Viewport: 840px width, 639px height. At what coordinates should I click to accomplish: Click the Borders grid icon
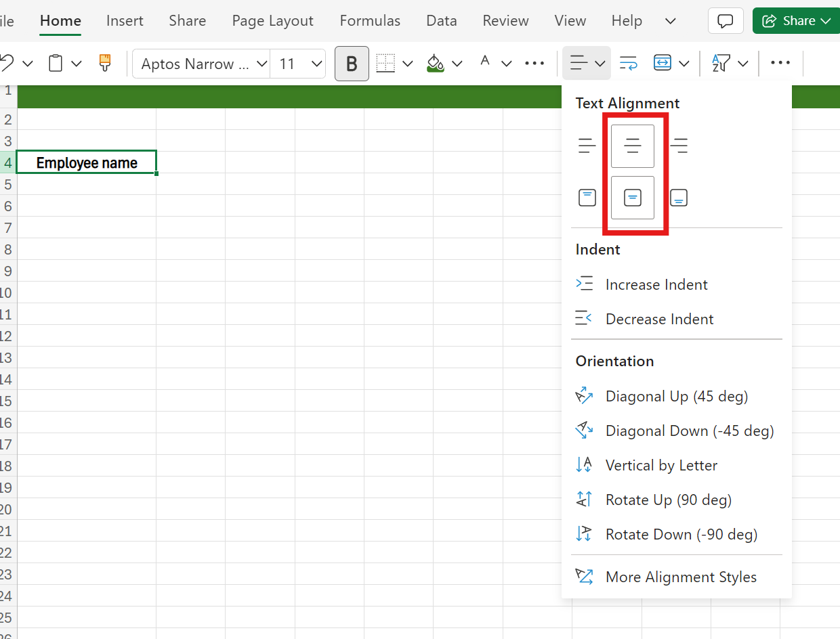(385, 64)
